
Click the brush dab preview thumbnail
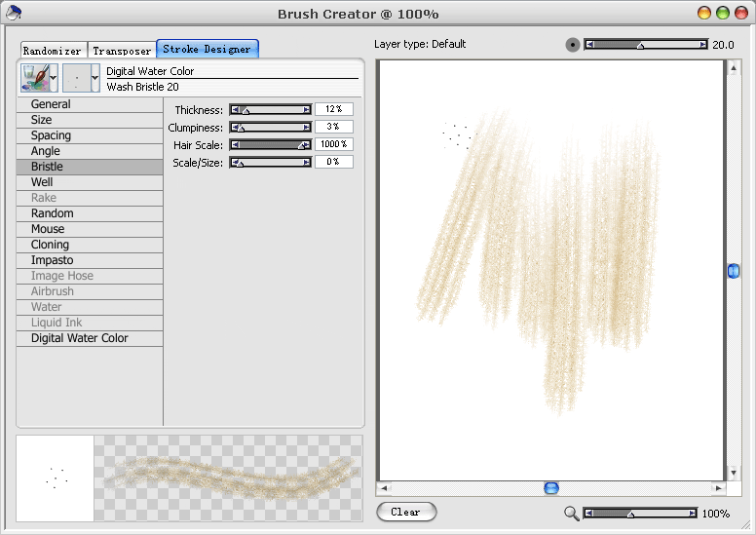pyautogui.click(x=55, y=478)
